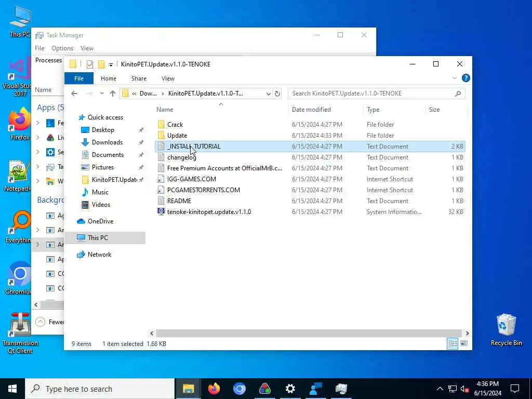Select Documents in the navigation pane
The image size is (532, 399).
(108, 155)
